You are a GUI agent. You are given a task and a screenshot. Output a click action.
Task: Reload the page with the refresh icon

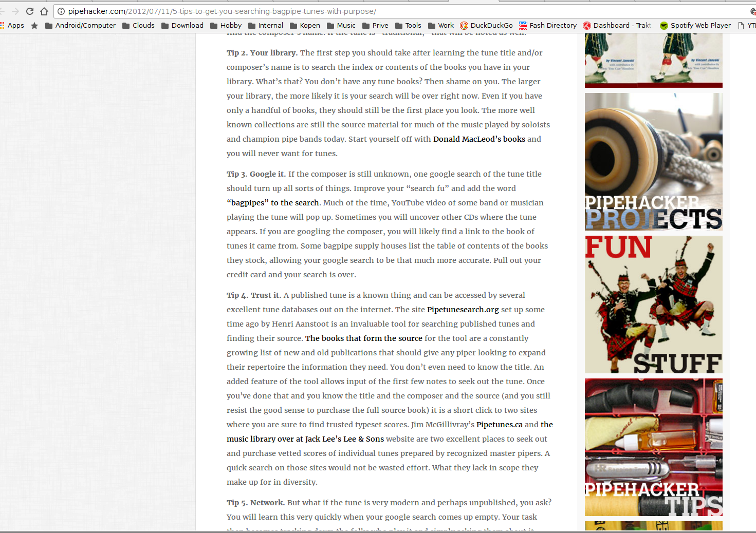(30, 11)
